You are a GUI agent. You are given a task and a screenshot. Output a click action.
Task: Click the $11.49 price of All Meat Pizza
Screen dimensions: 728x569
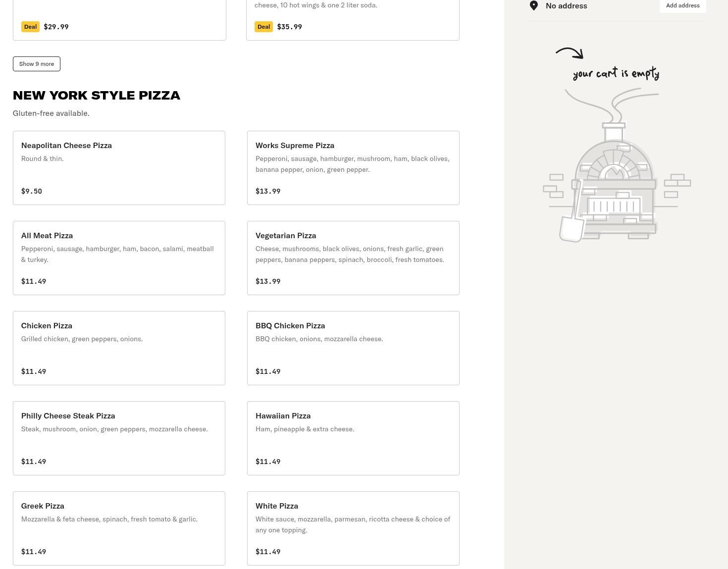34,281
